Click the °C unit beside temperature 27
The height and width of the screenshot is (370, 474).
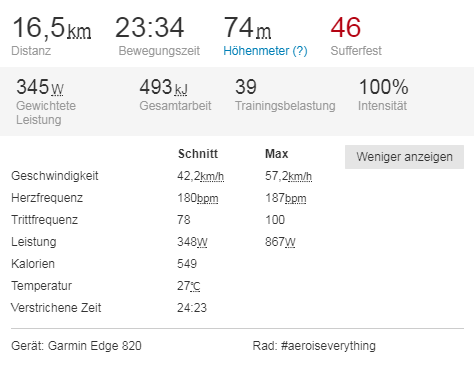point(195,286)
